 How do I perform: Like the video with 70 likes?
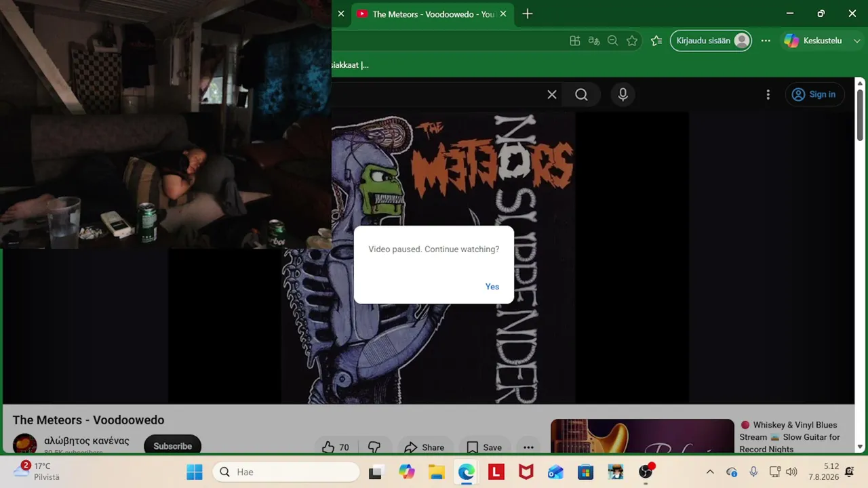click(x=337, y=447)
